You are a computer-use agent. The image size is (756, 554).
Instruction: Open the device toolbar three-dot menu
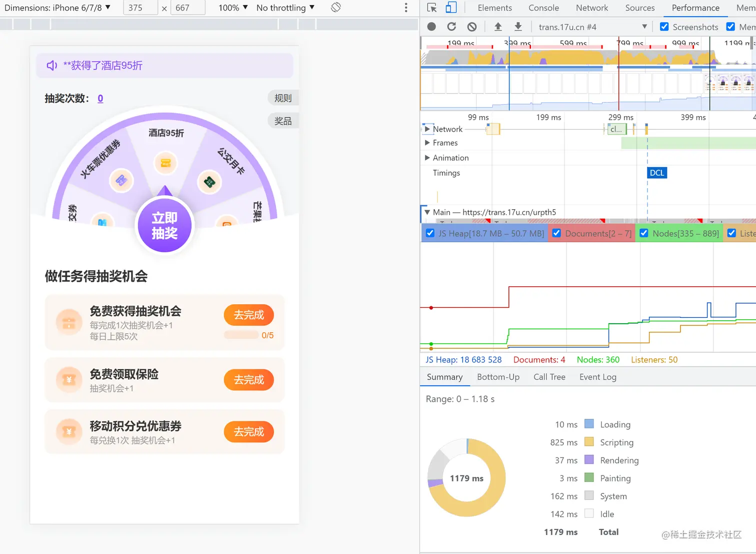[x=406, y=8]
